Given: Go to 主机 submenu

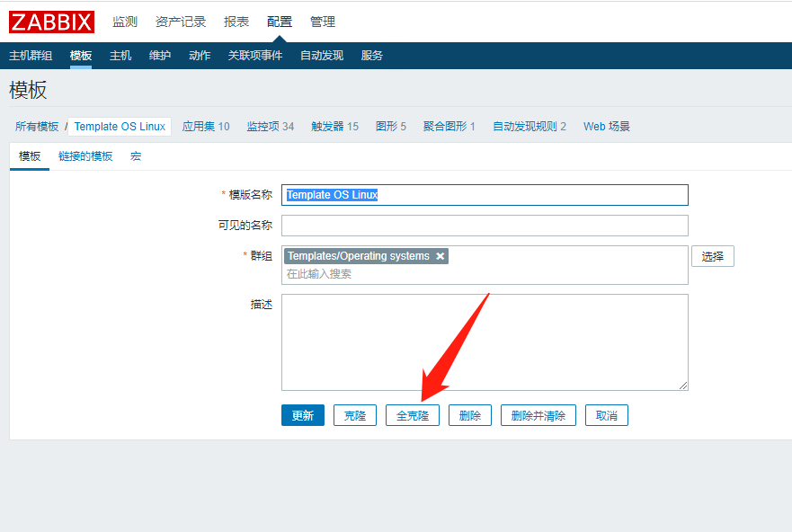Looking at the screenshot, I should [120, 56].
